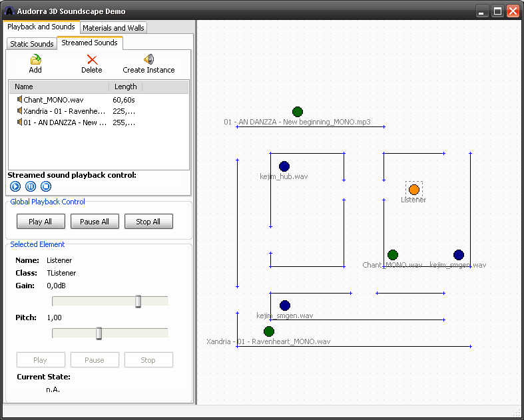
Task: Select the green Chant_MONO.wav sound node
Action: [x=393, y=255]
